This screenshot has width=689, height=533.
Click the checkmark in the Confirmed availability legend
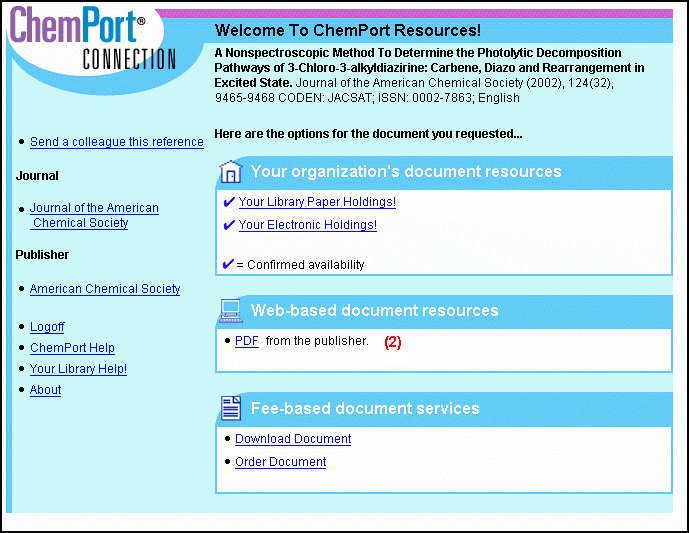click(228, 265)
